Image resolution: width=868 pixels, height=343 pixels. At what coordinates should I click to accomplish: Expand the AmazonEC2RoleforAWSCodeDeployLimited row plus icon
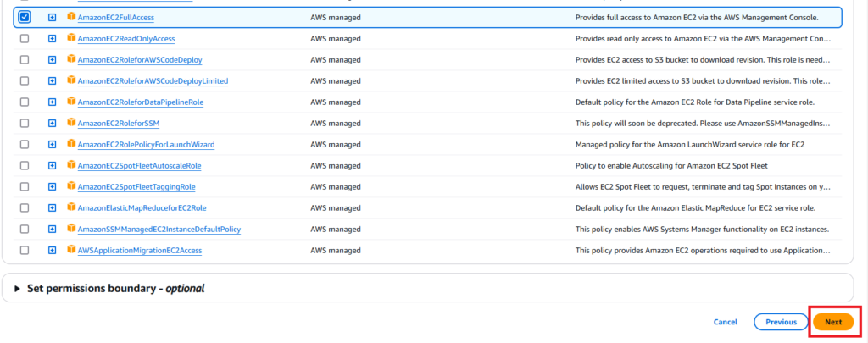coord(52,81)
